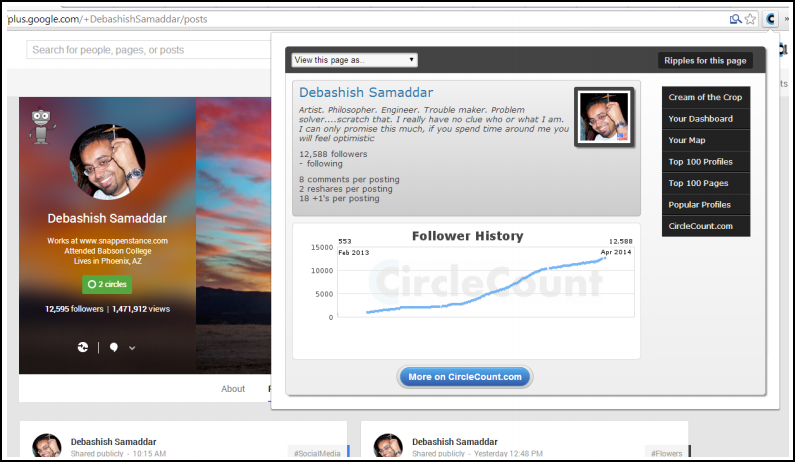Open the browser extensions overflow chevron

[786, 19]
